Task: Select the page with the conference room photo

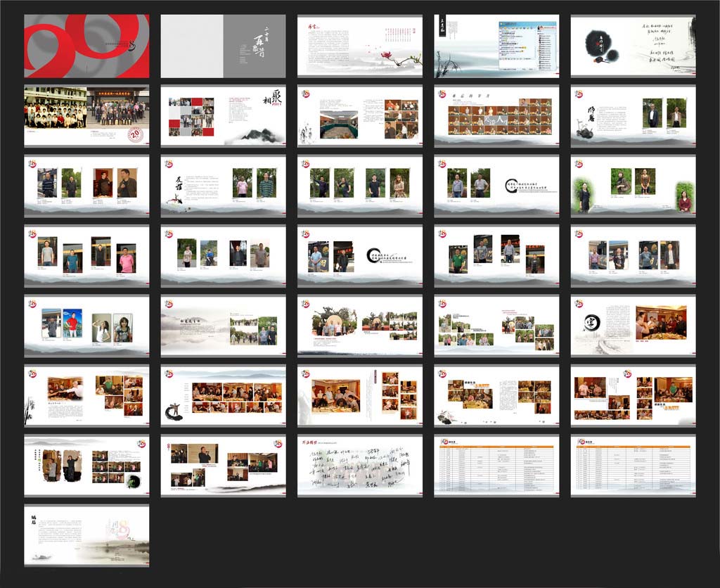Action: point(360,116)
